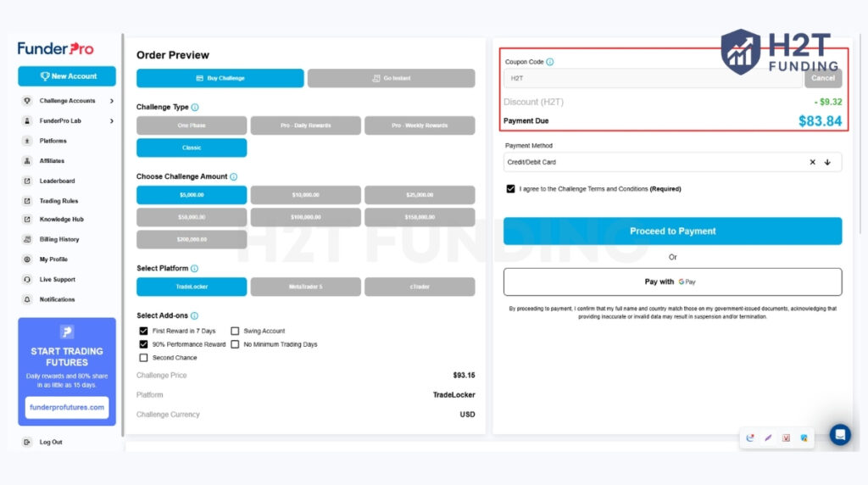Switch to the Go Instant tab

[x=392, y=78]
